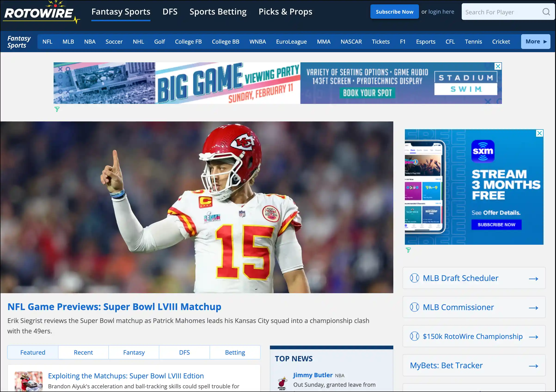Click the Subscribe Now button
Screen dimensions: 556x392
pos(394,12)
